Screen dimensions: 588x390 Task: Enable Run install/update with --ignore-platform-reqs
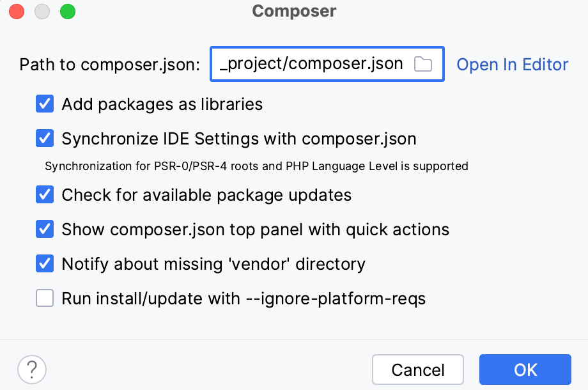tap(45, 298)
